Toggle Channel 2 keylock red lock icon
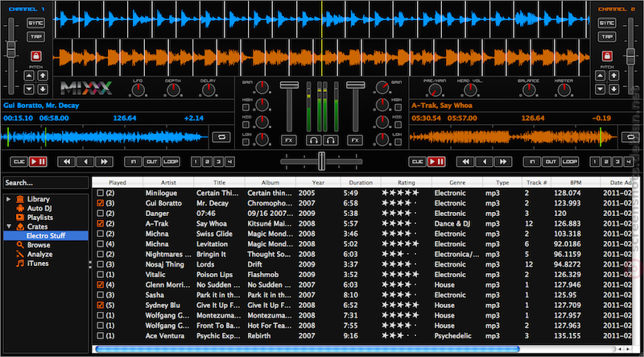Viewport: 644px width, 357px height. click(x=607, y=56)
